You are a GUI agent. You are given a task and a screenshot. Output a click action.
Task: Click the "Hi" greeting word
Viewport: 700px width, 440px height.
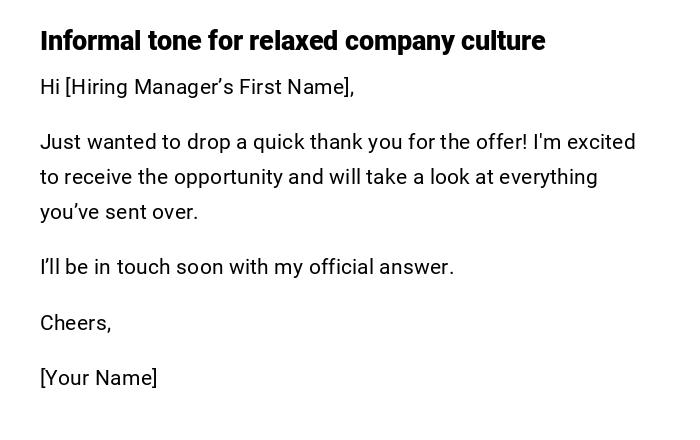(x=50, y=87)
